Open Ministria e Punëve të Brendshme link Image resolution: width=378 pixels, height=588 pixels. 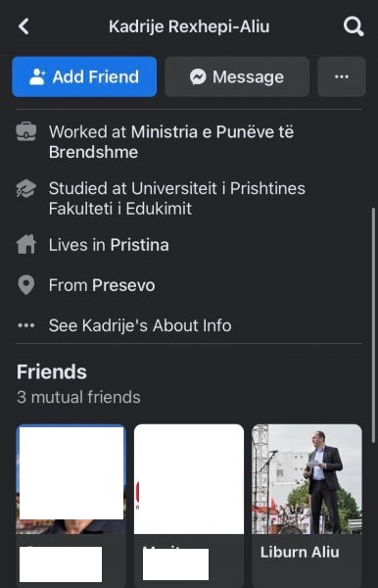(x=171, y=142)
